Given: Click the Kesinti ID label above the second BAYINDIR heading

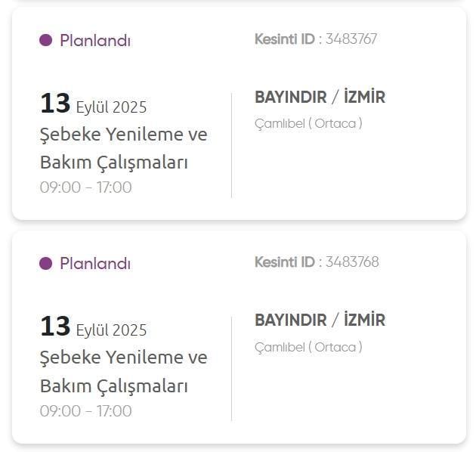Looking at the screenshot, I should click(284, 262).
